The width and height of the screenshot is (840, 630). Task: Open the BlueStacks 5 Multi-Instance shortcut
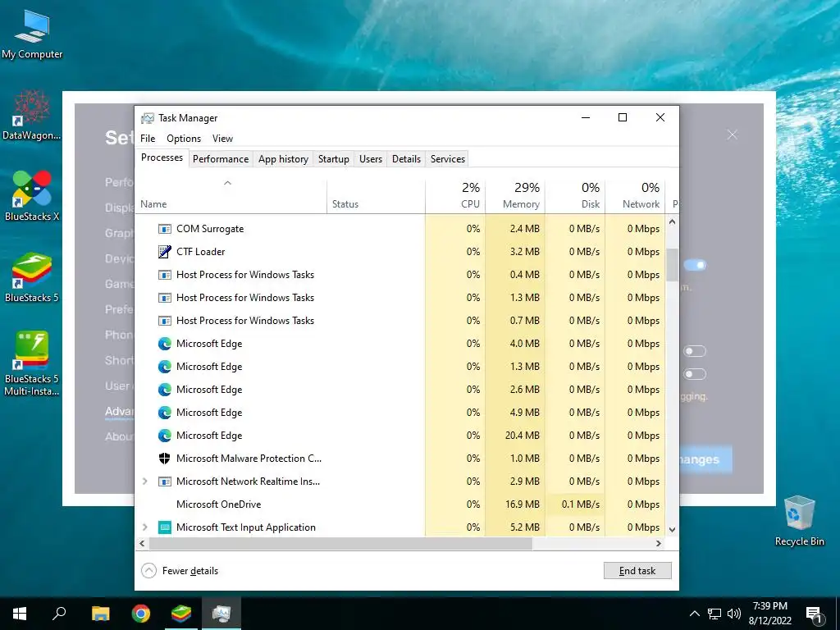[32, 363]
